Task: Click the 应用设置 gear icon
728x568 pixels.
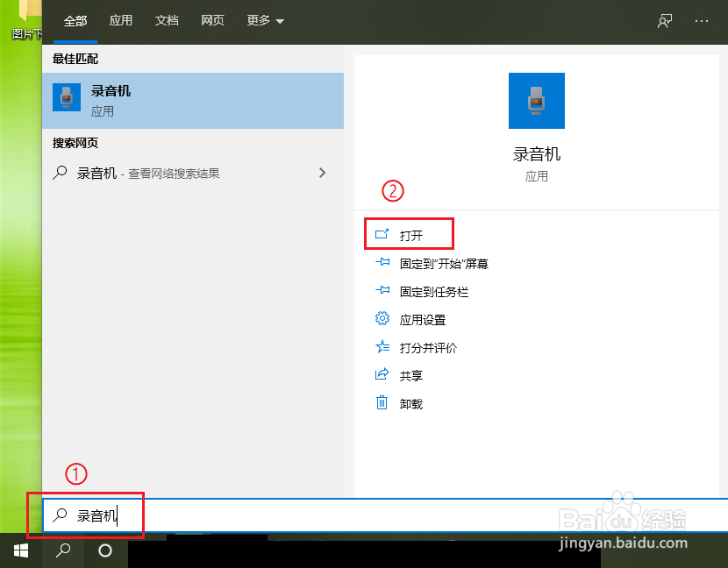Action: click(x=382, y=319)
